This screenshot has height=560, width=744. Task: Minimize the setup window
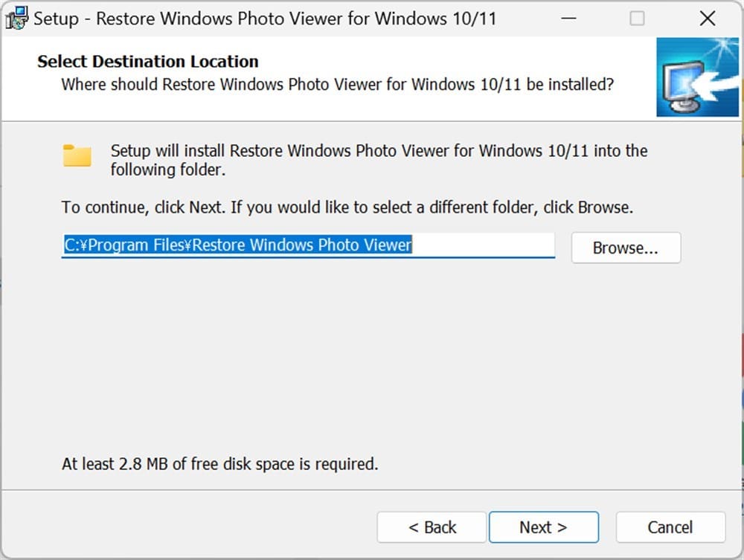click(567, 17)
